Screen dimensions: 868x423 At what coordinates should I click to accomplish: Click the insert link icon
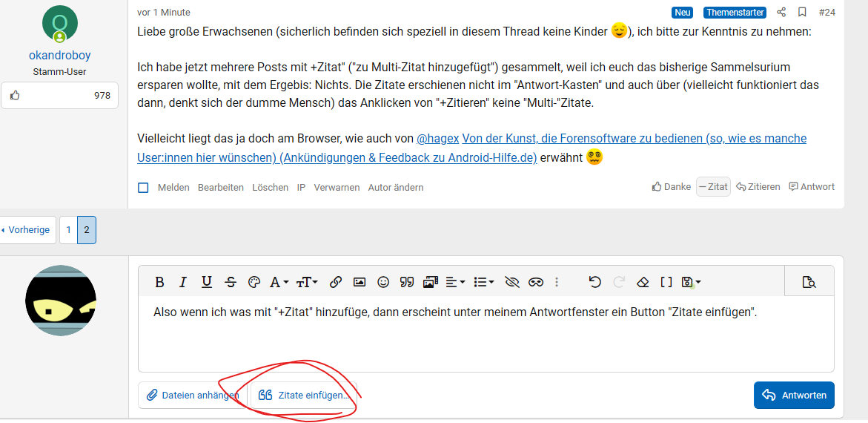click(336, 282)
